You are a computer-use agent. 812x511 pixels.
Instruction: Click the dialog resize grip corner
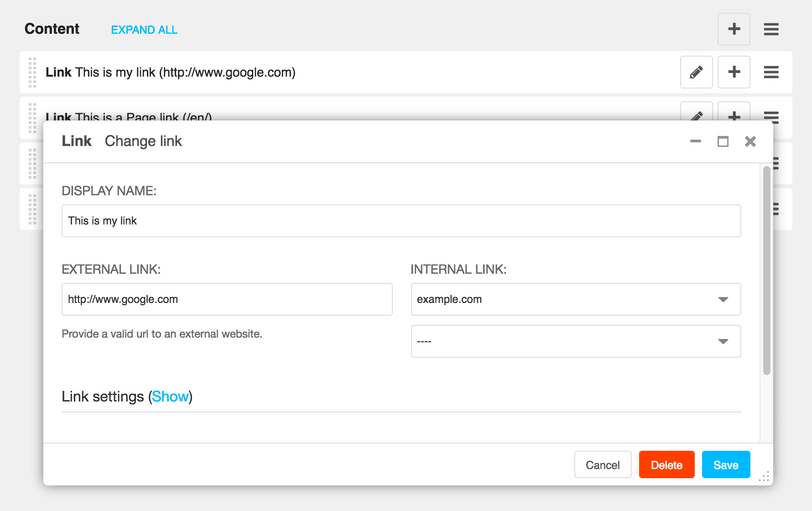[x=764, y=476]
